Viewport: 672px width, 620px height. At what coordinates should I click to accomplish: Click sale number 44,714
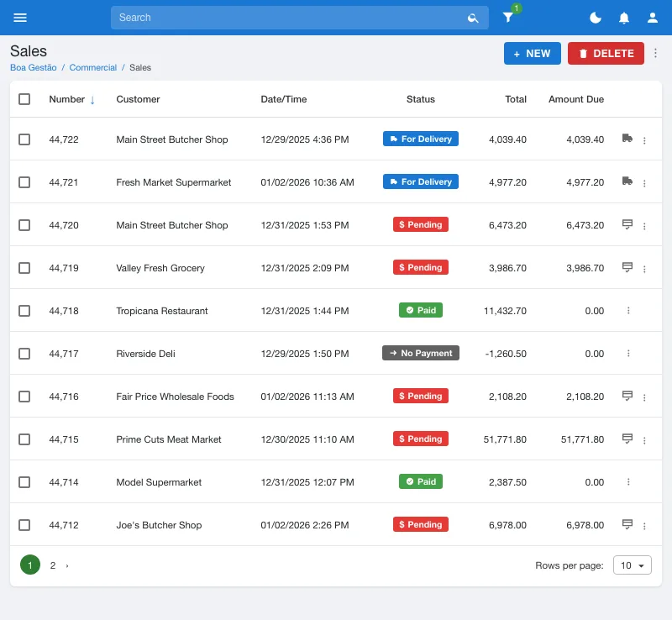click(x=64, y=482)
